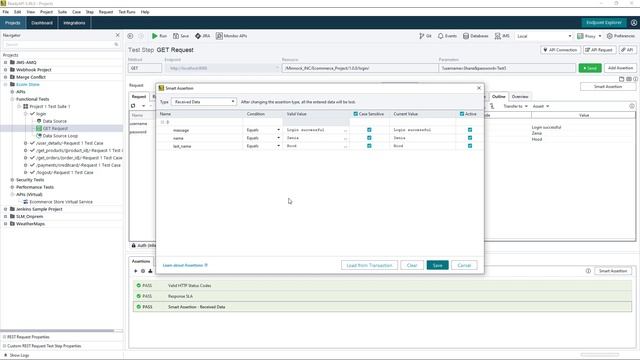Toggle Case Sensitive for last_name row
This screenshot has width=640, height=360.
point(369,146)
